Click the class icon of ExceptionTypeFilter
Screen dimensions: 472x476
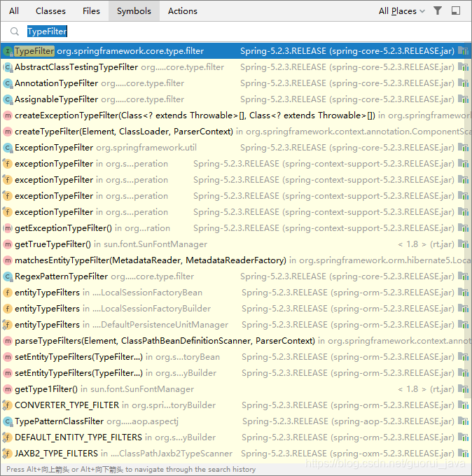coord(8,148)
